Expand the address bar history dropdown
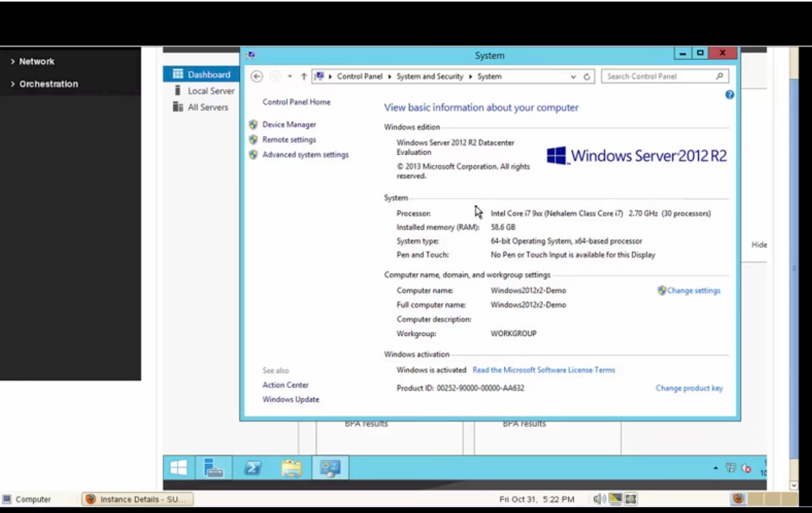Screen dimensions: 812x513 (x=573, y=77)
